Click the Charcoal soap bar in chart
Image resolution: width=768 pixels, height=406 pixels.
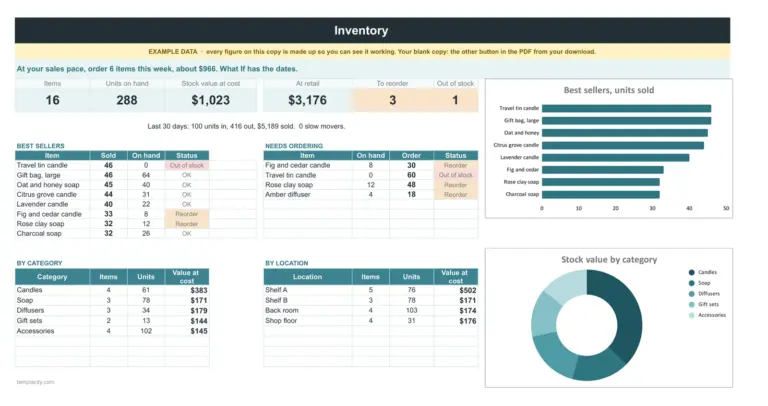[x=601, y=194]
